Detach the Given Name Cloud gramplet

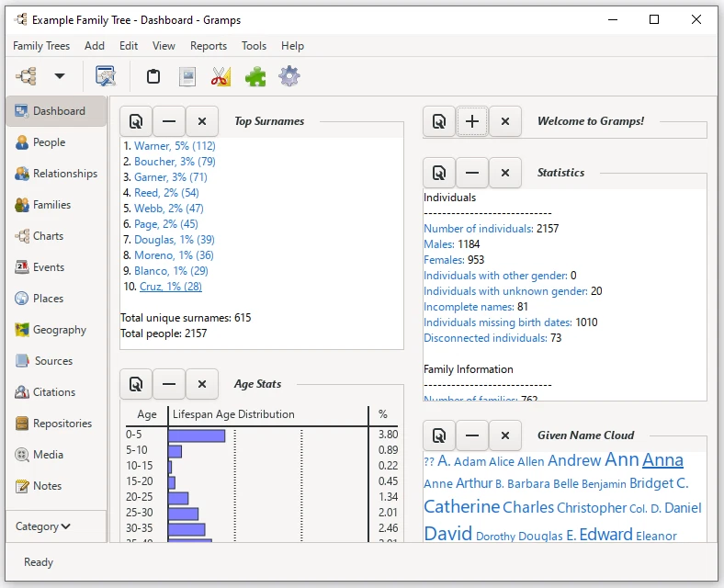(x=439, y=435)
